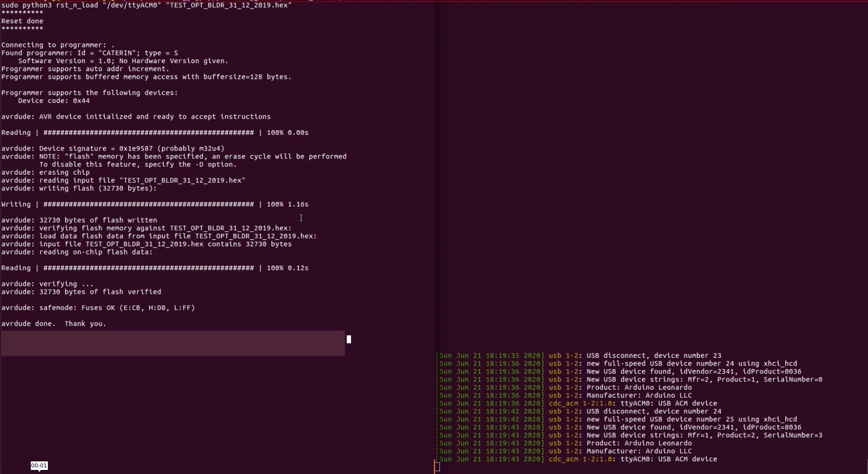Click the "Device code: 0x44" line
Image resolution: width=868 pixels, height=474 pixels.
coord(54,101)
